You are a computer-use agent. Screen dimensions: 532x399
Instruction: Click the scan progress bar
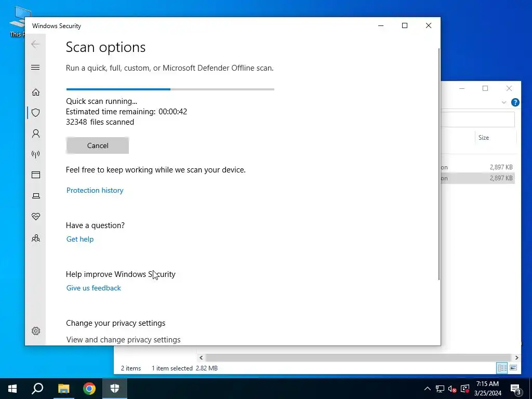pos(170,89)
